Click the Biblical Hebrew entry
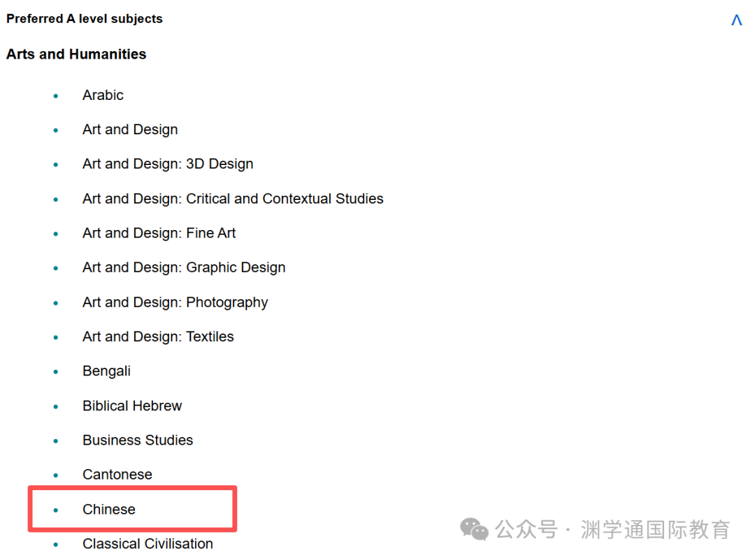This screenshot has width=755, height=560. (x=132, y=405)
